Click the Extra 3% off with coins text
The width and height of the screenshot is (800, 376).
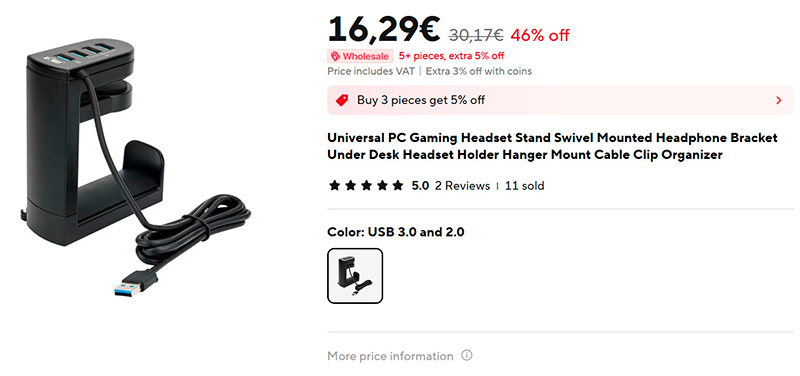(x=479, y=71)
